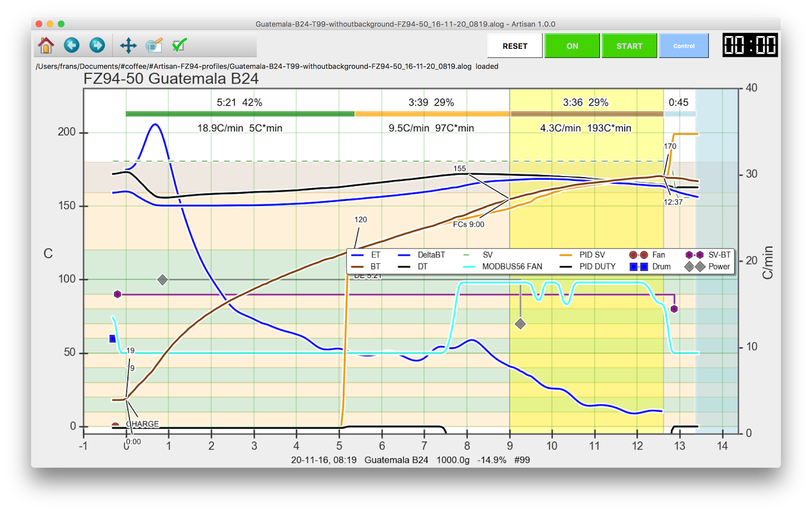812x512 pixels.
Task: Click the "FCs 9:00" first crack annotation
Action: 468,224
